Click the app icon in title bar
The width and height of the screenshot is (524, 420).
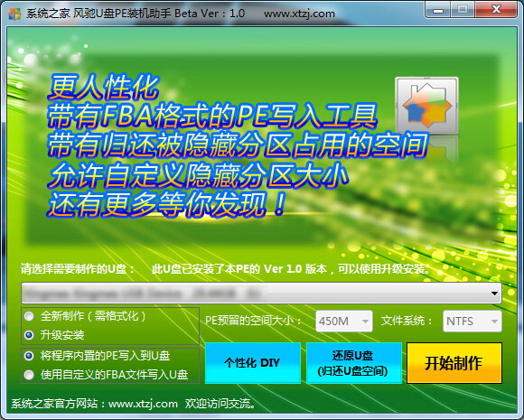point(14,14)
